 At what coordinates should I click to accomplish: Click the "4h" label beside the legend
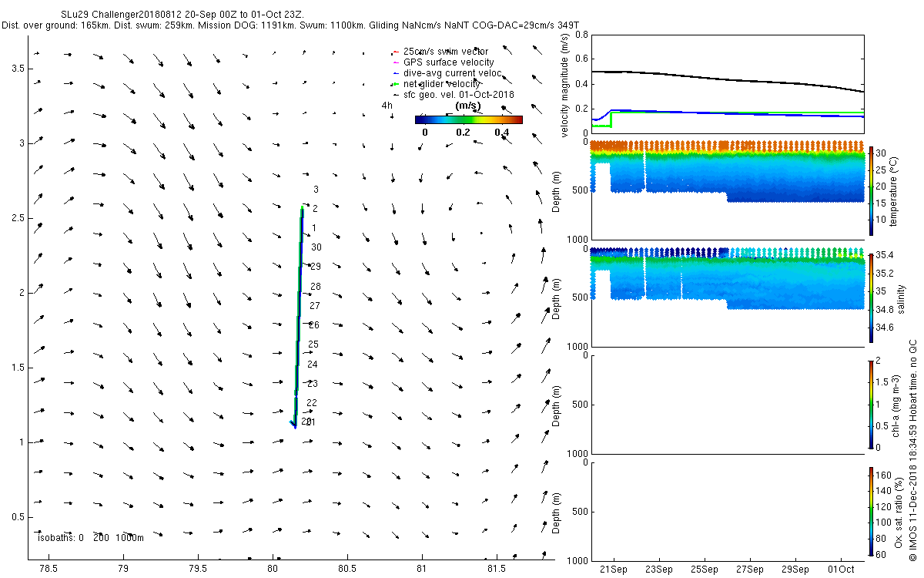point(387,106)
